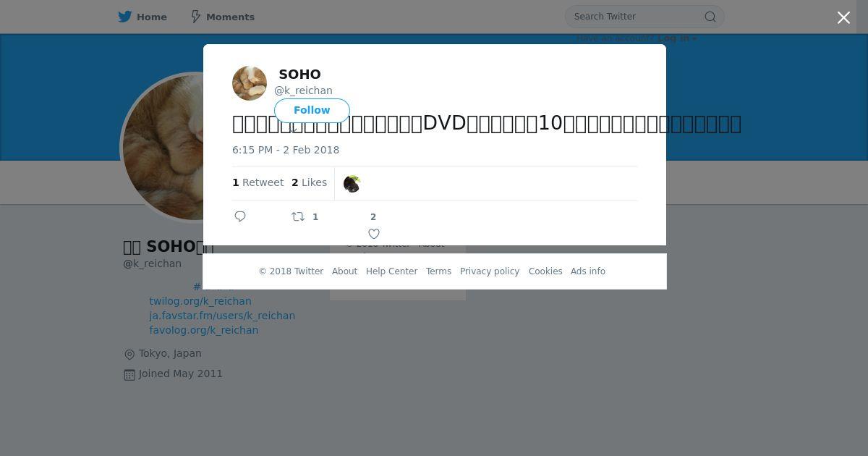
Task: Open the 6:15 PM - 2 Feb 2018 timestamp
Action: (x=286, y=150)
